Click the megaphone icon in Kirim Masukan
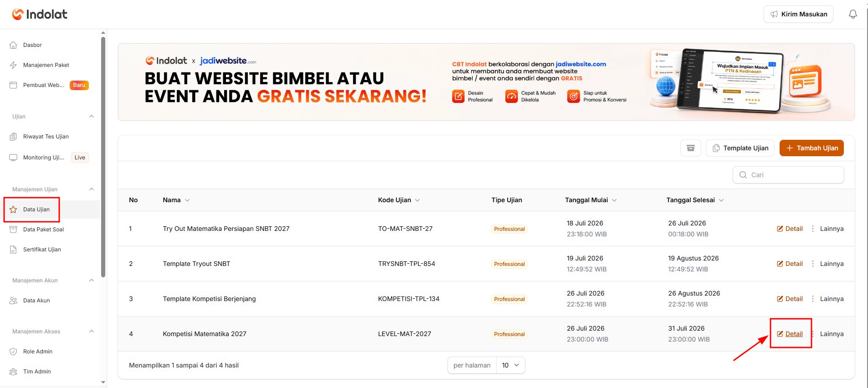868x388 pixels. tap(774, 14)
